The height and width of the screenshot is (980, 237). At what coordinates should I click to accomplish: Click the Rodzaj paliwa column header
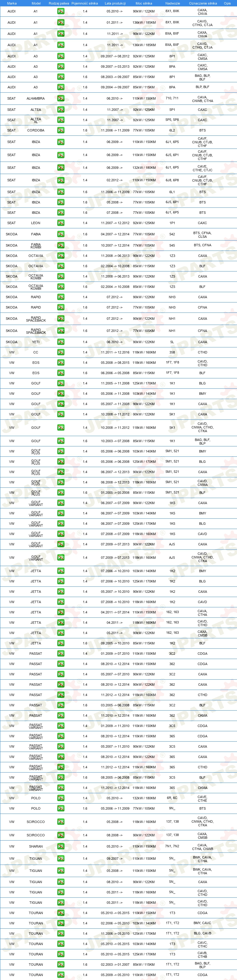[59, 3]
